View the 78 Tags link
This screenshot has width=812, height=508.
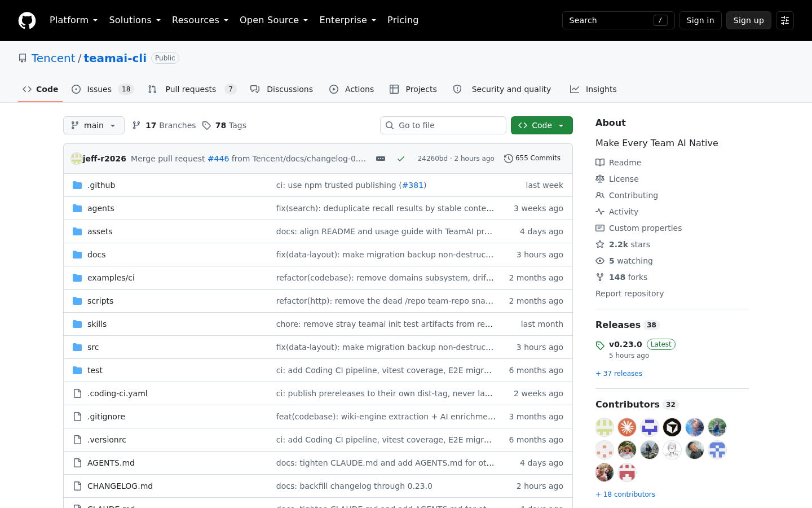[224, 125]
